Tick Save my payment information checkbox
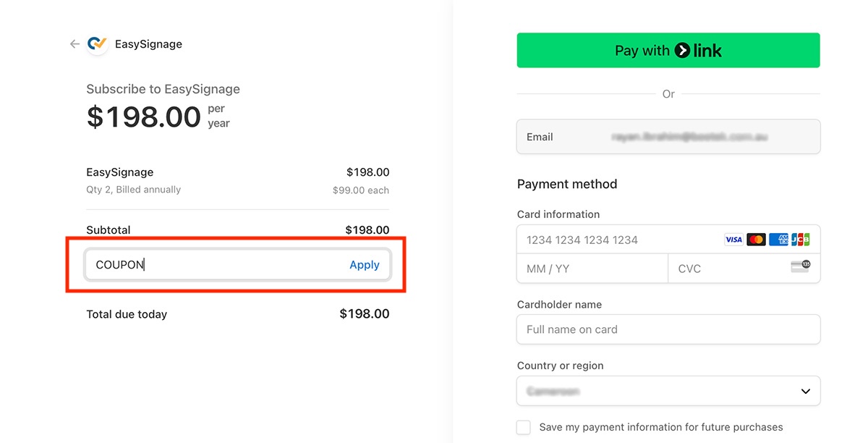Image resolution: width=868 pixels, height=443 pixels. (524, 427)
